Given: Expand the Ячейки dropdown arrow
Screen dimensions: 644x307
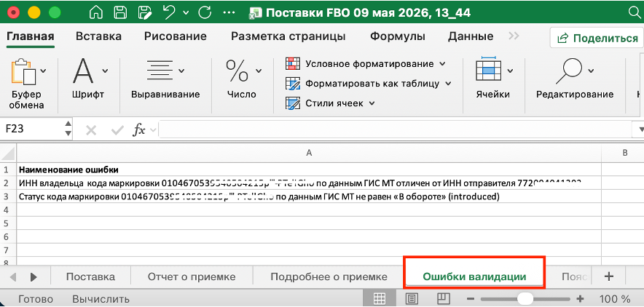Looking at the screenshot, I should click(510, 71).
